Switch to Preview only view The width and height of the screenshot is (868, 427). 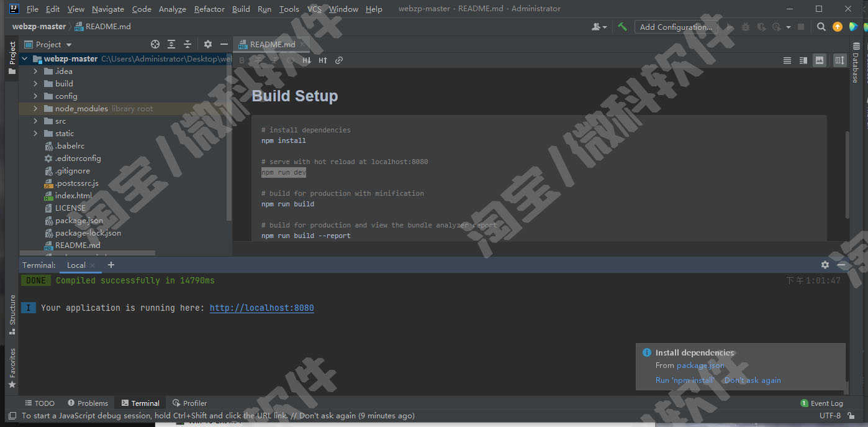pos(820,60)
